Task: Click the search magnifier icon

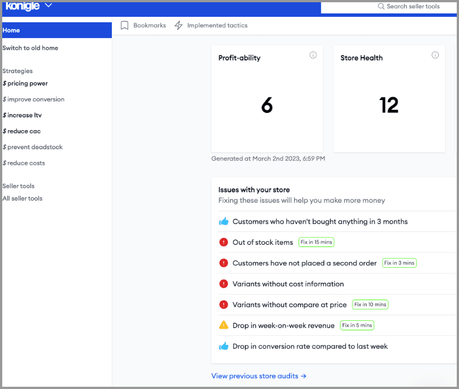Action: click(x=381, y=6)
